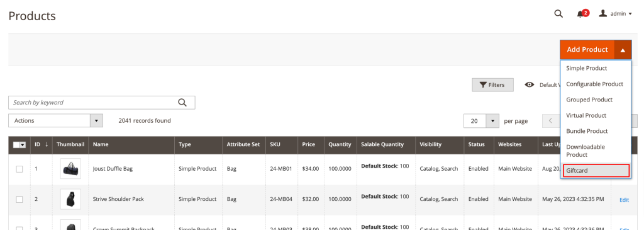Image resolution: width=644 pixels, height=230 pixels.
Task: Sort by SKU column header
Action: 282,144
